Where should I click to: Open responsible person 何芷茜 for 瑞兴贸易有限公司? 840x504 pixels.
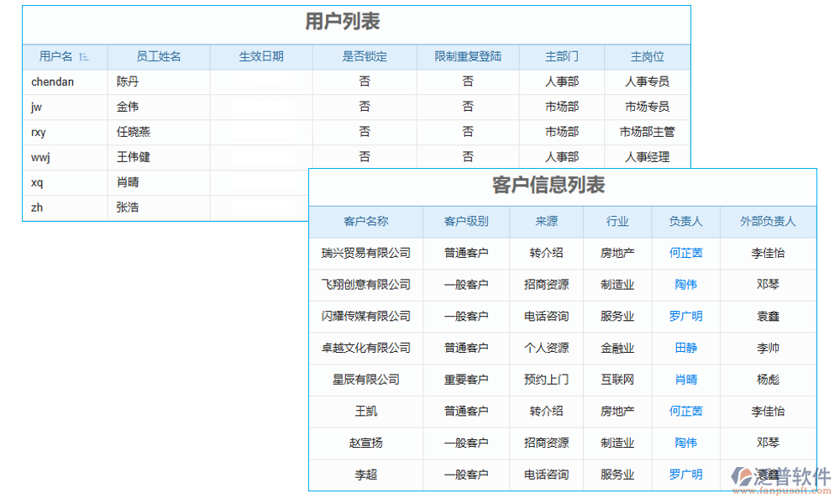pos(686,253)
